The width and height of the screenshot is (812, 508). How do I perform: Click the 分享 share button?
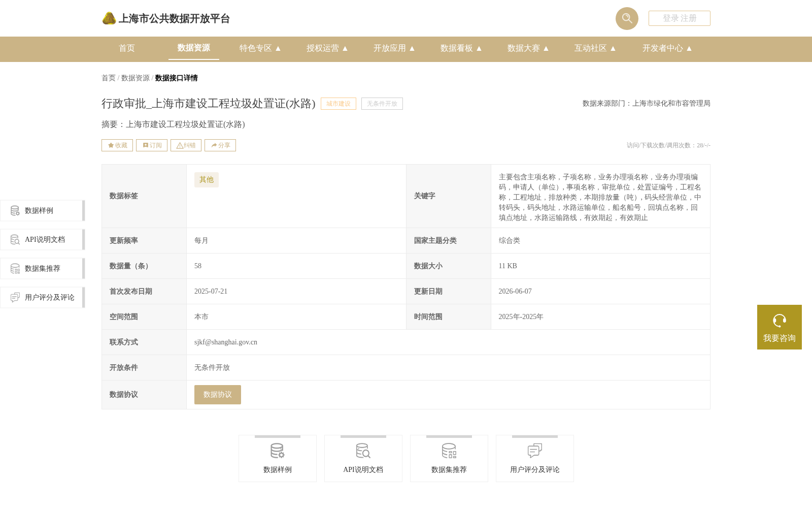(220, 145)
